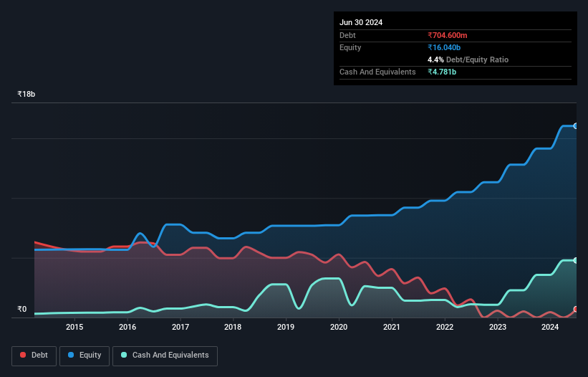Click the 2021 x-axis label
This screenshot has width=588, height=377.
(392, 327)
